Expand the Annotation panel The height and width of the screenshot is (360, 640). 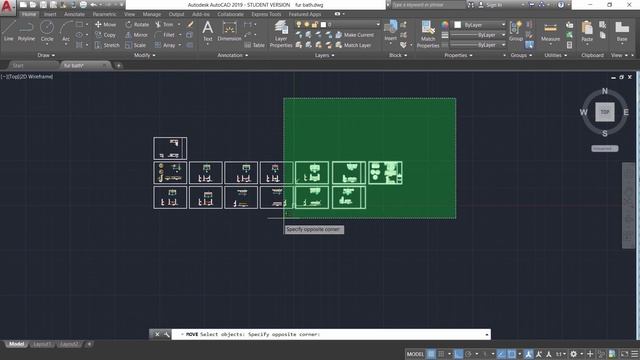point(233,55)
